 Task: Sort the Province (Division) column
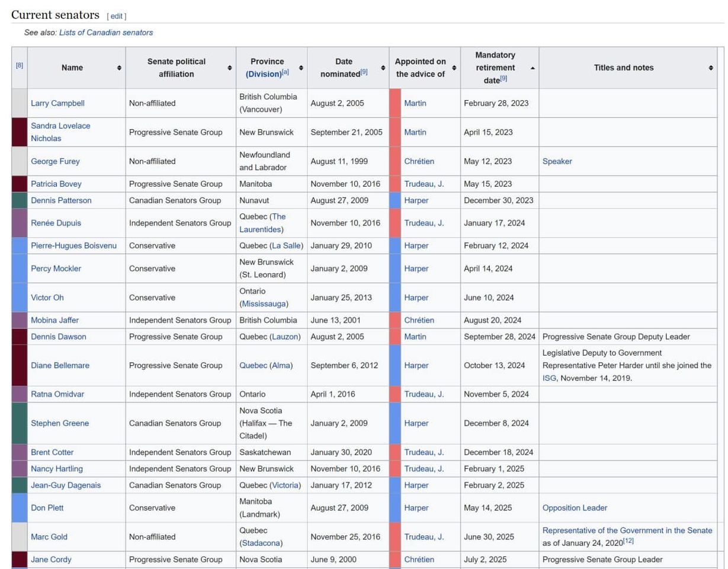click(x=302, y=68)
